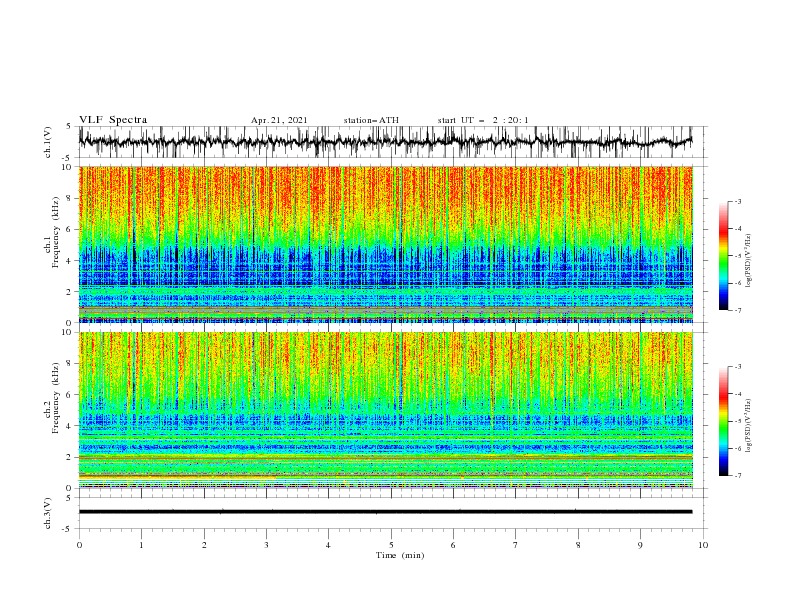Click the "ch.1(V)" axis label
792x612 pixels.
(x=48, y=142)
